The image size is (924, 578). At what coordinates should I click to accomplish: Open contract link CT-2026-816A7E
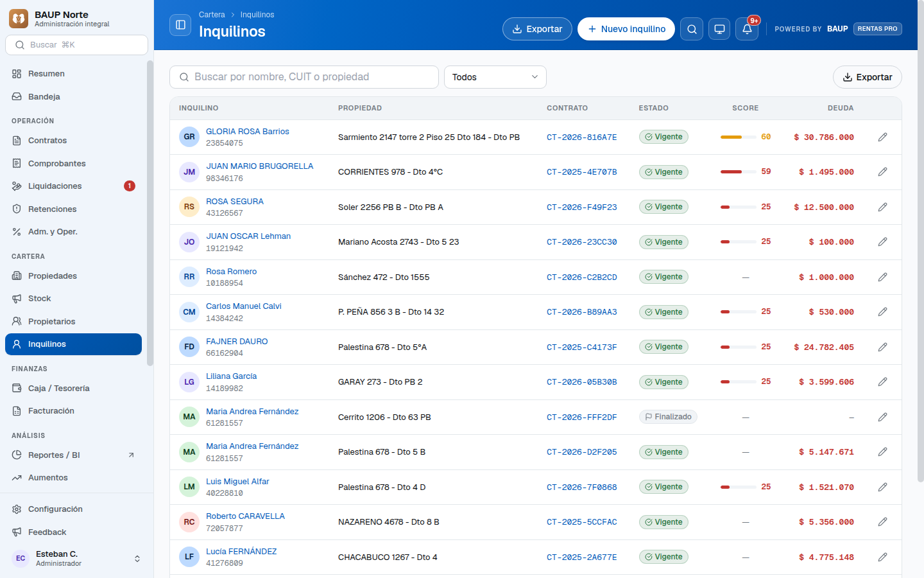pos(582,137)
